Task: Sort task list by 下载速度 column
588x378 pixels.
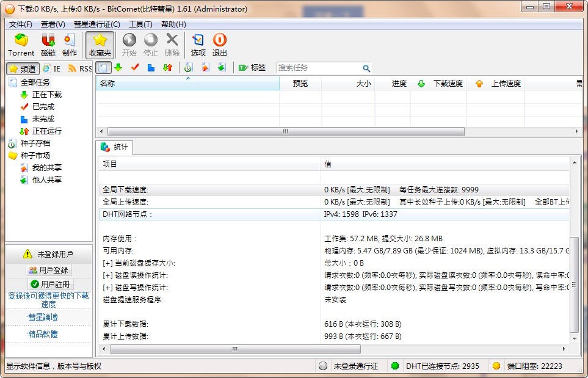Action: [x=438, y=83]
